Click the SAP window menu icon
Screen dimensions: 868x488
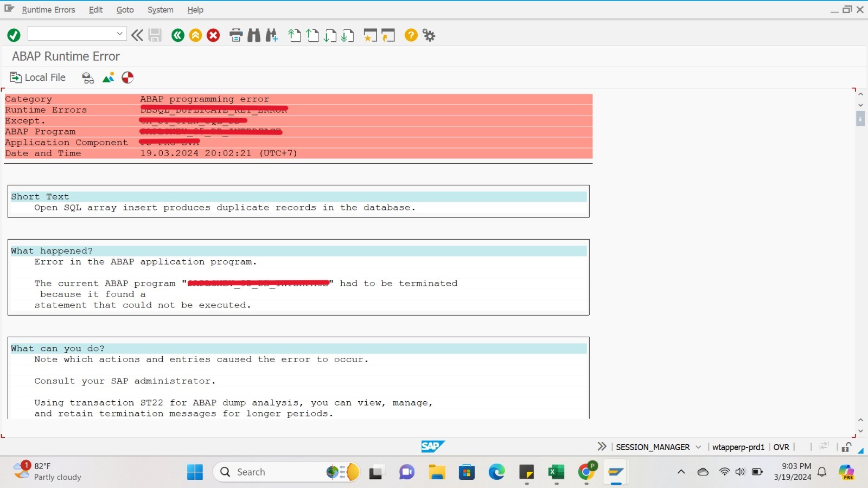(x=9, y=9)
